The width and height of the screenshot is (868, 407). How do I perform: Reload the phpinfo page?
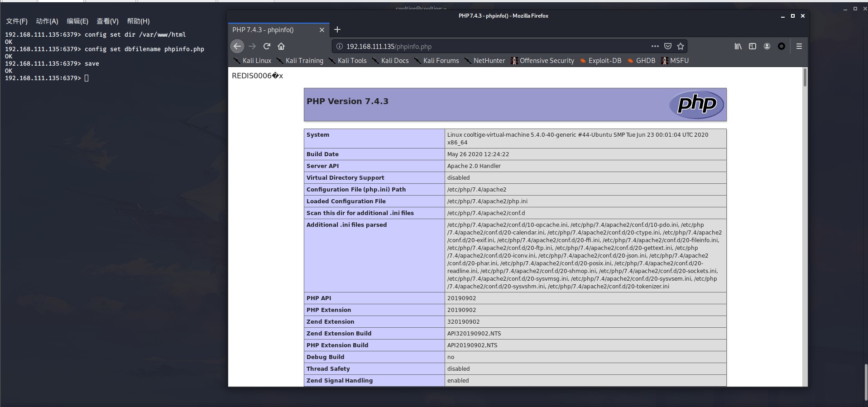267,46
